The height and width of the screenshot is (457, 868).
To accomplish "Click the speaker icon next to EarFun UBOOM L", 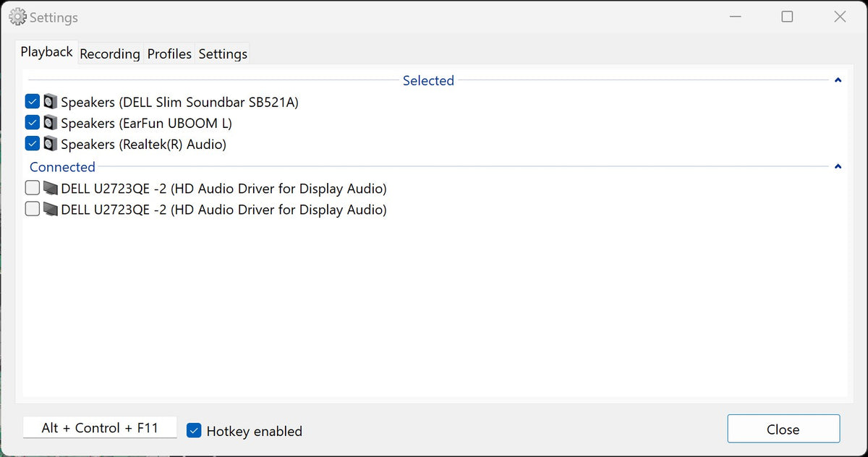I will pos(50,123).
